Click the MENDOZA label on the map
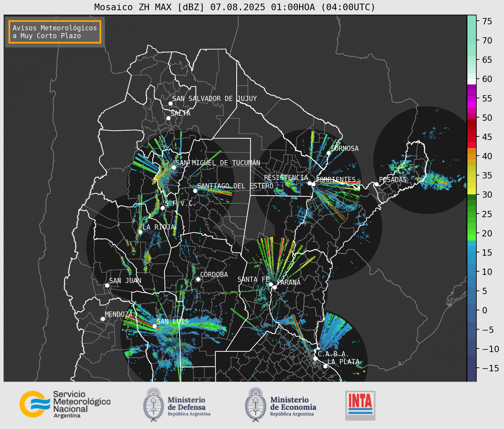This screenshot has width=504, height=429. click(x=119, y=314)
